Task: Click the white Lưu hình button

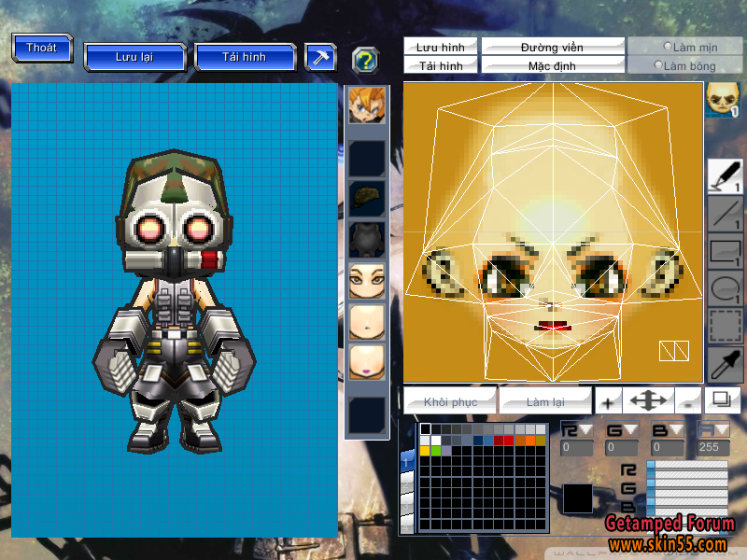Action: click(440, 47)
